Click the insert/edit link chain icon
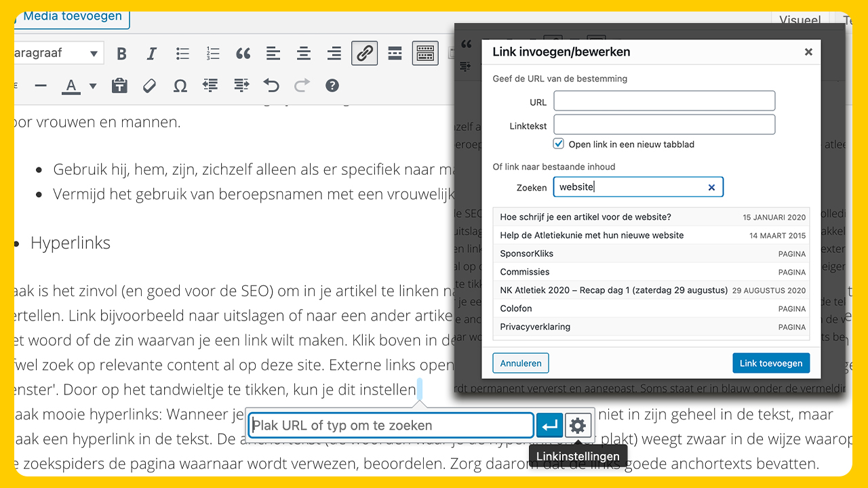 (364, 54)
